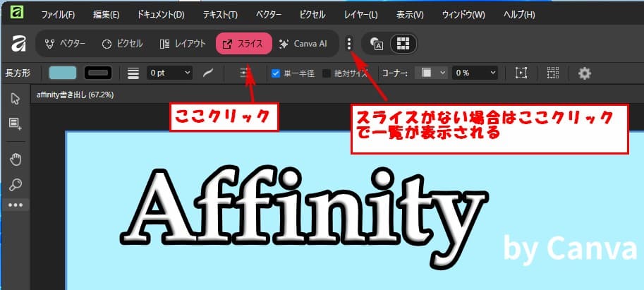
Task: Open the stroke pressure curve icon
Action: [x=208, y=73]
